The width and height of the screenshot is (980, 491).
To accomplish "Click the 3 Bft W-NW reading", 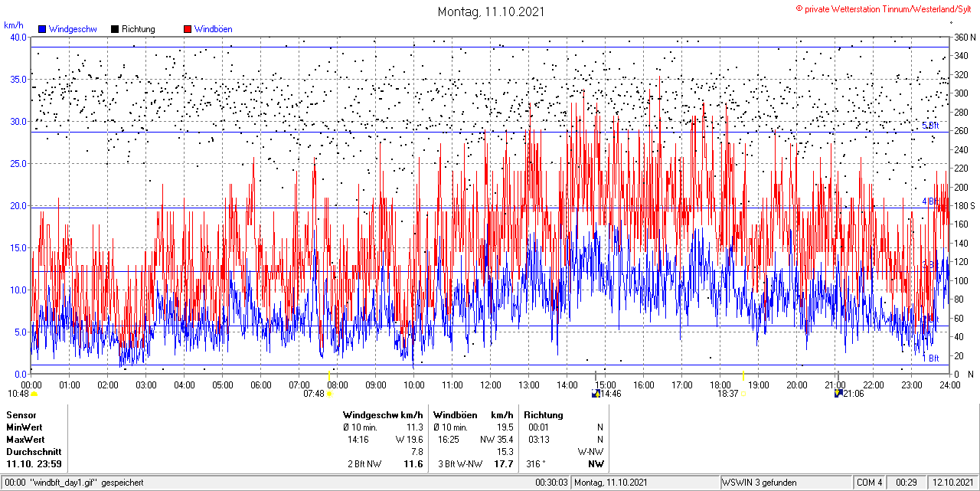I will coord(459,464).
